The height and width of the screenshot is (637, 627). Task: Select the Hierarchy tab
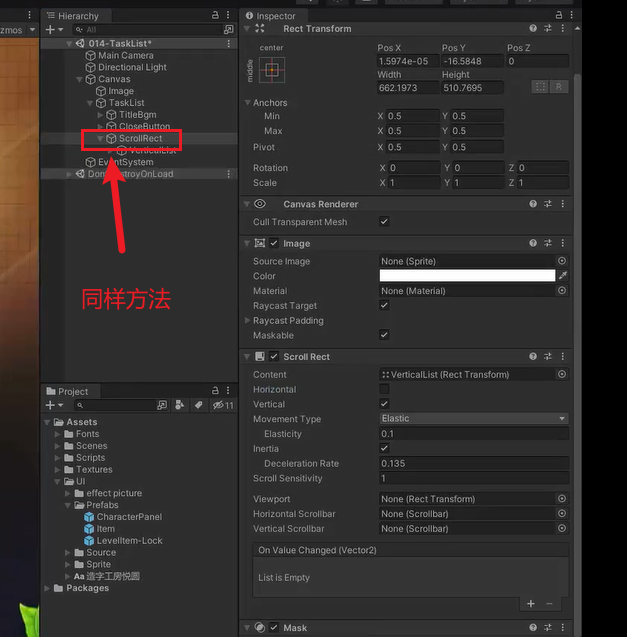click(78, 16)
